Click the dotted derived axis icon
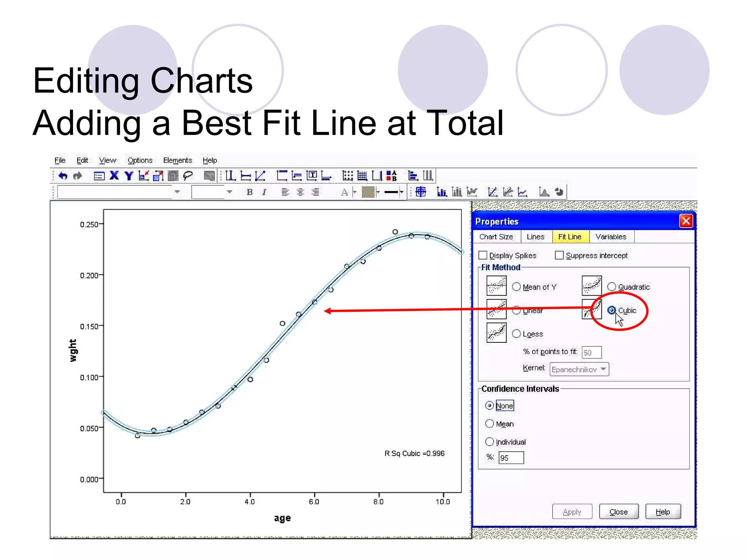The width and height of the screenshot is (747, 560). [x=348, y=176]
